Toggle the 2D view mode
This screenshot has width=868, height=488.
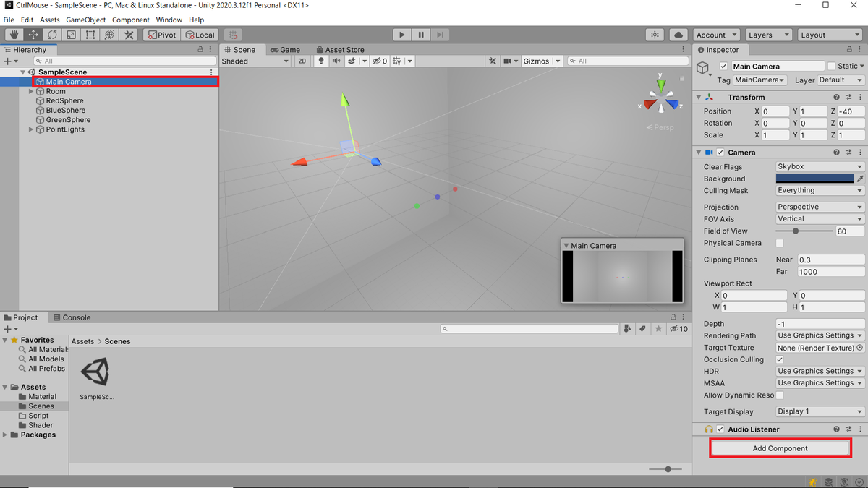click(x=303, y=61)
